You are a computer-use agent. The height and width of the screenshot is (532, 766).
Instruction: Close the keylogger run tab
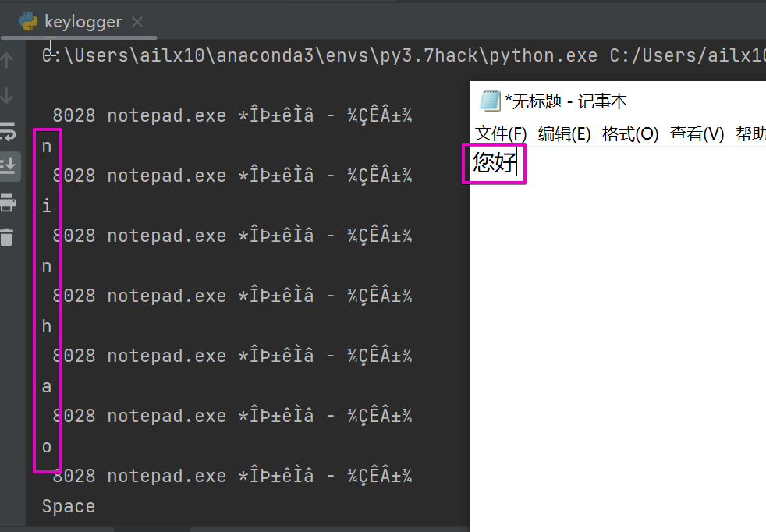pos(137,22)
